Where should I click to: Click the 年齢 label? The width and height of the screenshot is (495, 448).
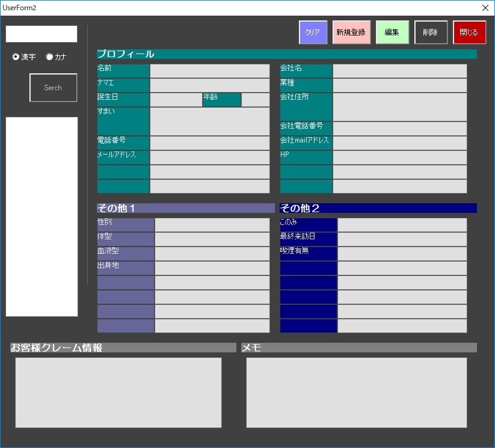click(222, 100)
